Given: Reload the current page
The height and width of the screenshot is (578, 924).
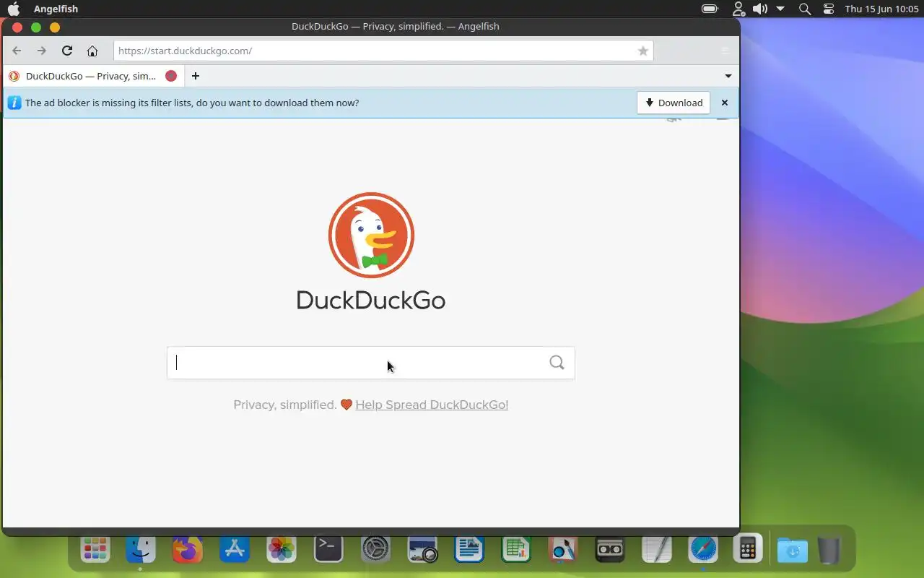Looking at the screenshot, I should click(67, 51).
